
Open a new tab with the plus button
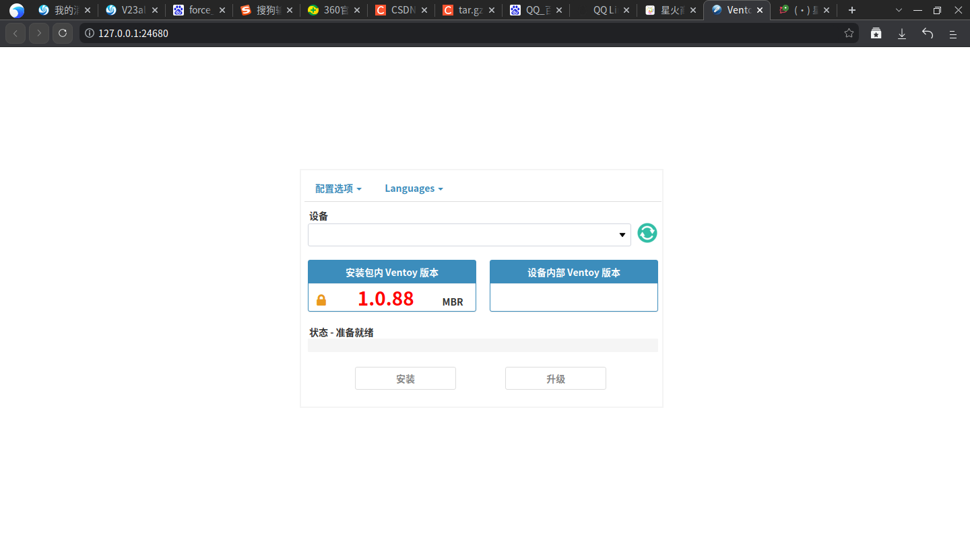pyautogui.click(x=852, y=10)
